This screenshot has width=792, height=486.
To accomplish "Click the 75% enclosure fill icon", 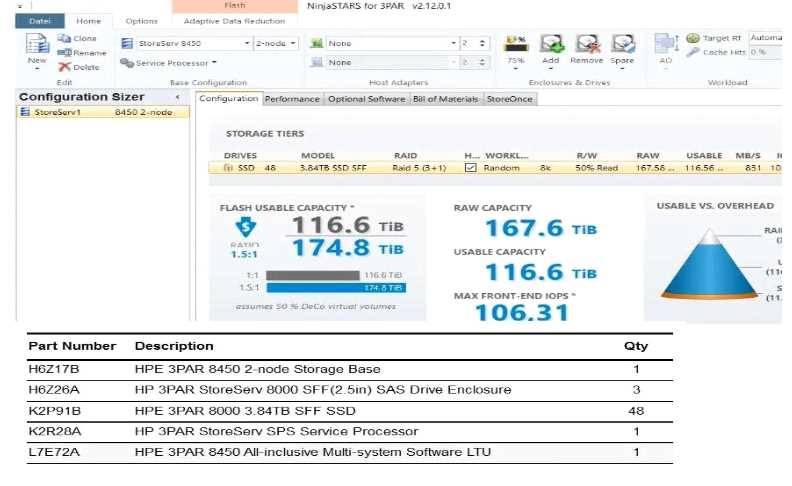I will click(515, 46).
